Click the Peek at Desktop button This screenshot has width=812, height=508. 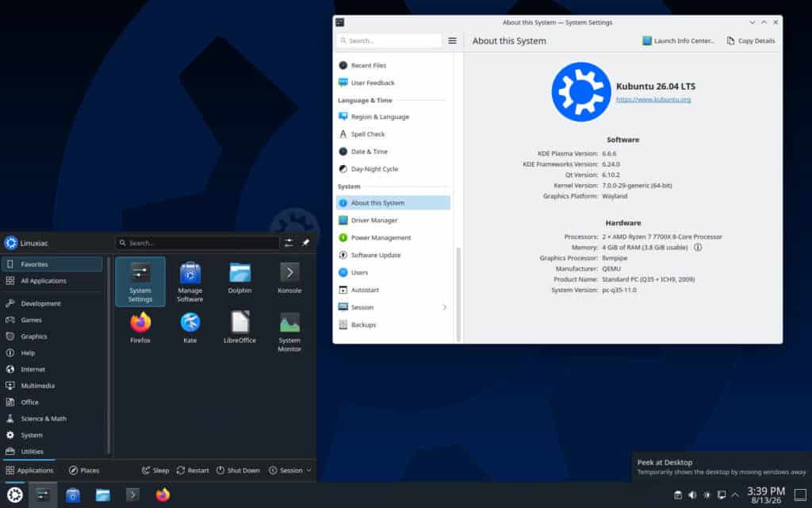801,495
